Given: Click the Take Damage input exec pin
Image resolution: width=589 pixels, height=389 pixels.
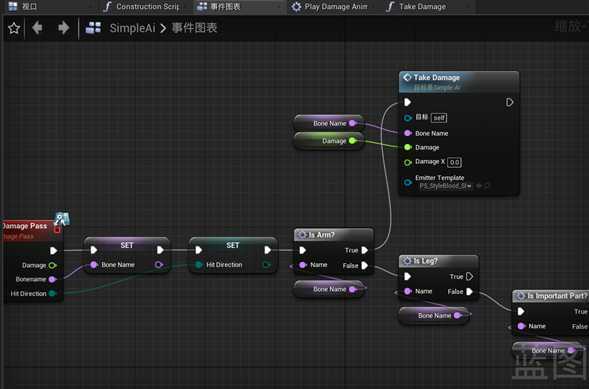Looking at the screenshot, I should 408,102.
